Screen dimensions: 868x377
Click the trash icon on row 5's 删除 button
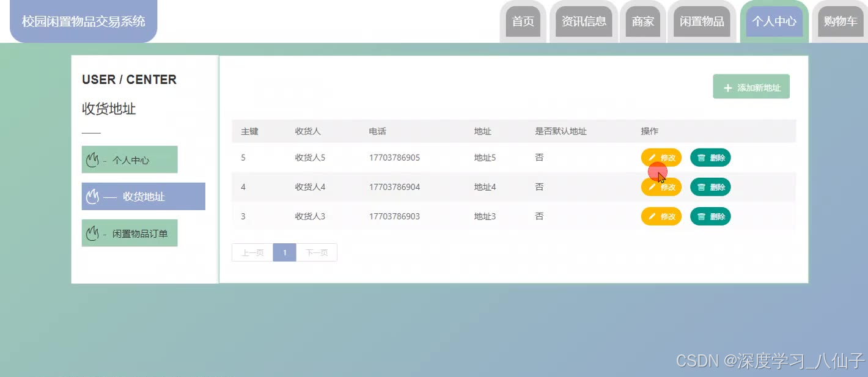coord(701,158)
